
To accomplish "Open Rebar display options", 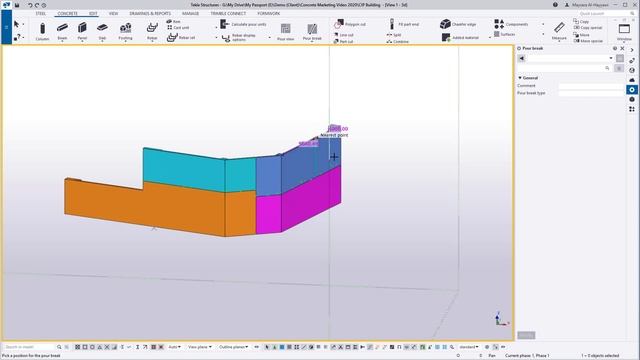I will 243,38.
